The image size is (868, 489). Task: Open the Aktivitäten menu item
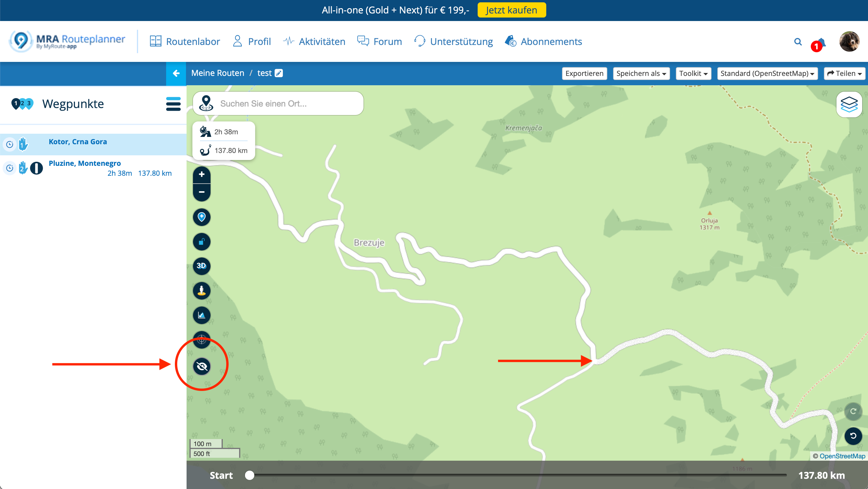click(x=314, y=41)
